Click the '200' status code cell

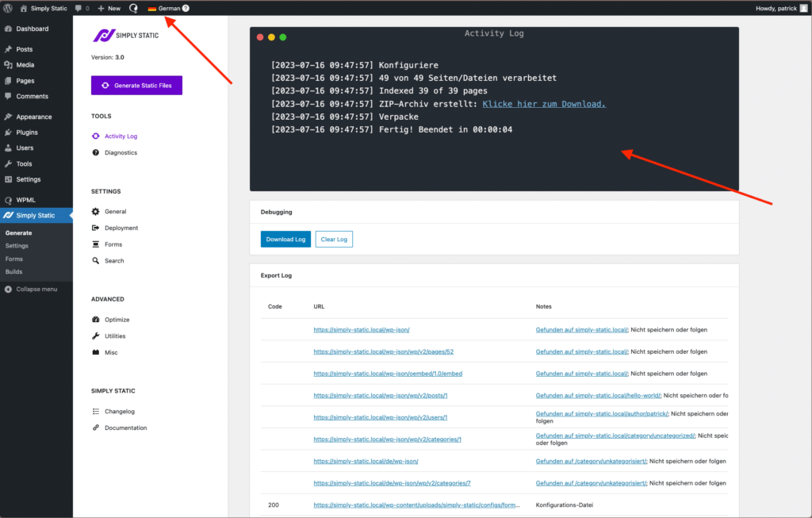coord(274,505)
